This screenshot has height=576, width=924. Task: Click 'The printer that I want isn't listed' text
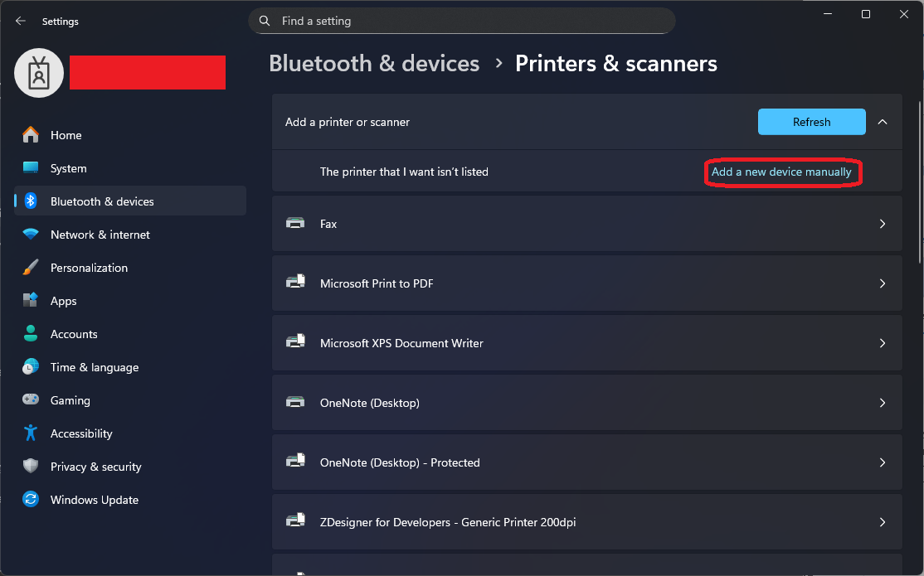404,172
